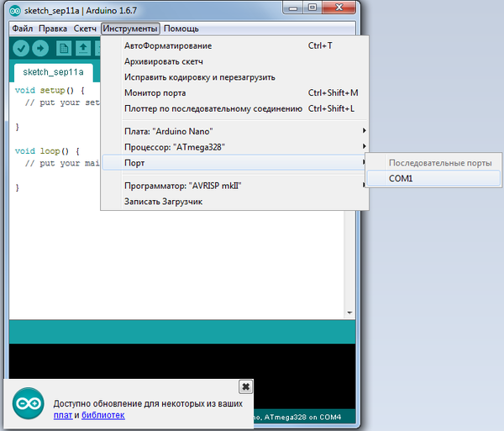Click inside the void loop() code line
504x431 pixels.
point(47,151)
